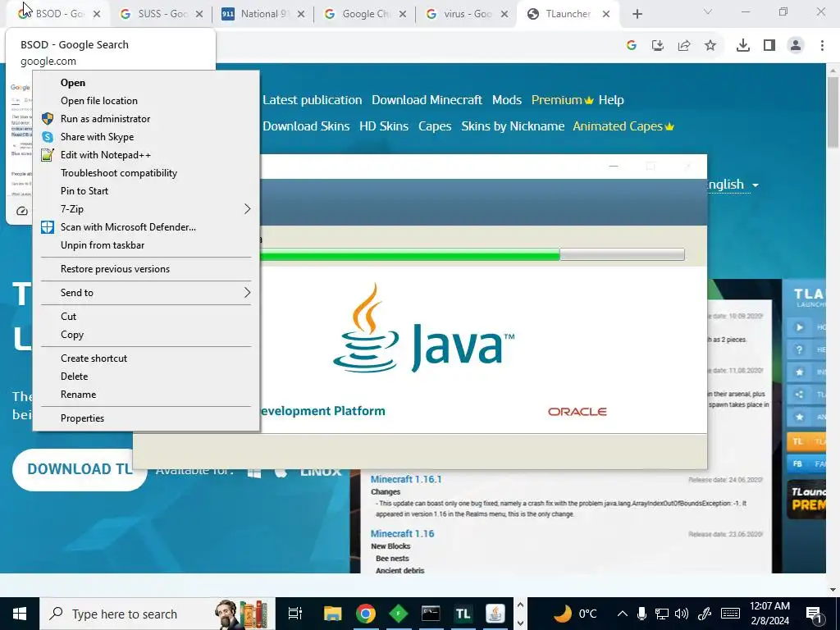Switch to the BSOD Google Search tab

(58, 15)
